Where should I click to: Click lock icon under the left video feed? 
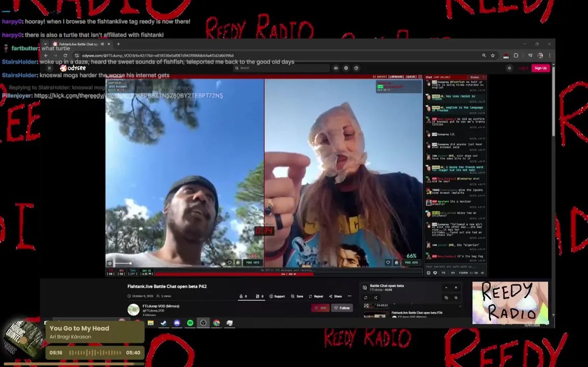coord(238,263)
